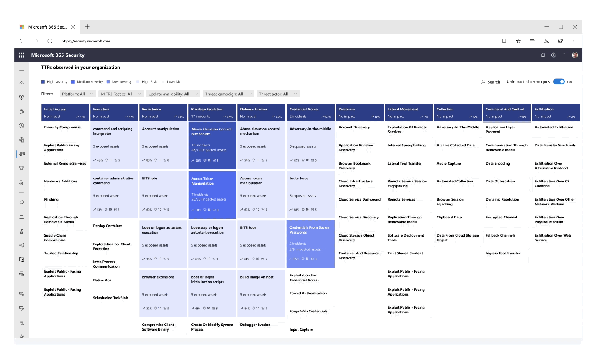Click the High severity legend swatch
This screenshot has width=597, height=364.
tap(43, 81)
